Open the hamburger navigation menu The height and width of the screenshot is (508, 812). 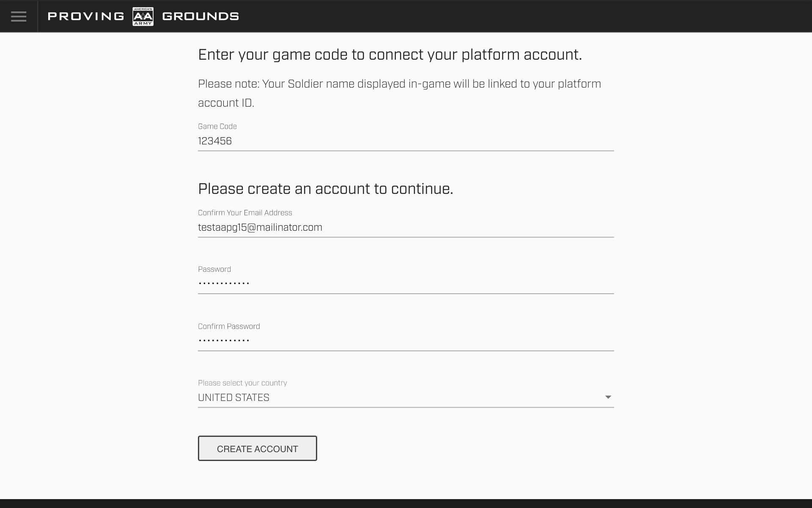coord(19,17)
